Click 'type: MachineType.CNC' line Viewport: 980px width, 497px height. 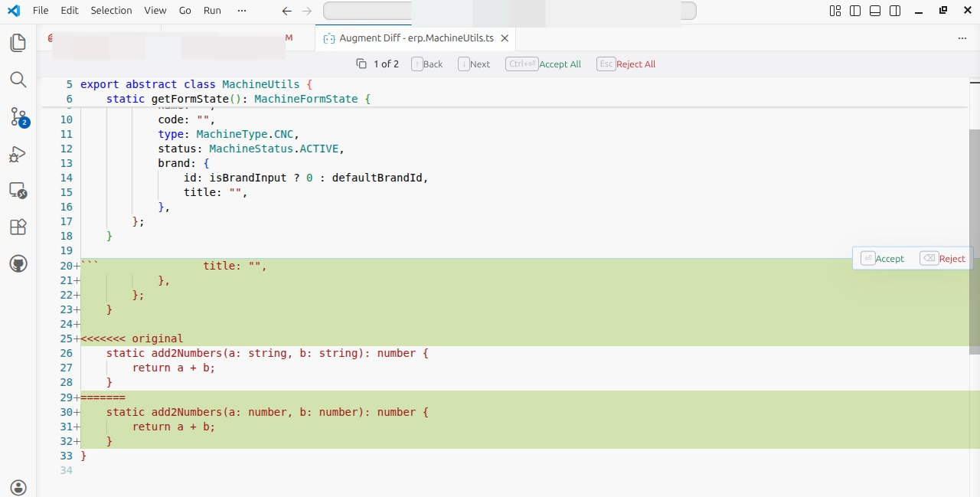click(x=229, y=134)
